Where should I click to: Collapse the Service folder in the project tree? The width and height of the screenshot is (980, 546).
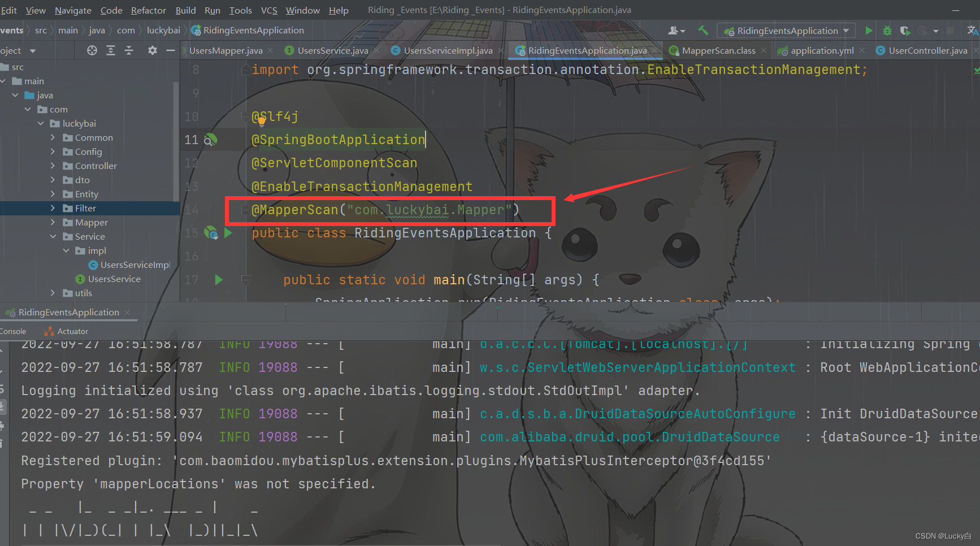53,236
